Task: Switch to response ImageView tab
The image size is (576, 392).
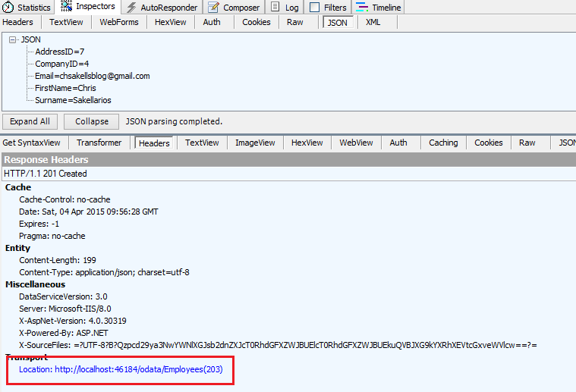Action: 255,143
